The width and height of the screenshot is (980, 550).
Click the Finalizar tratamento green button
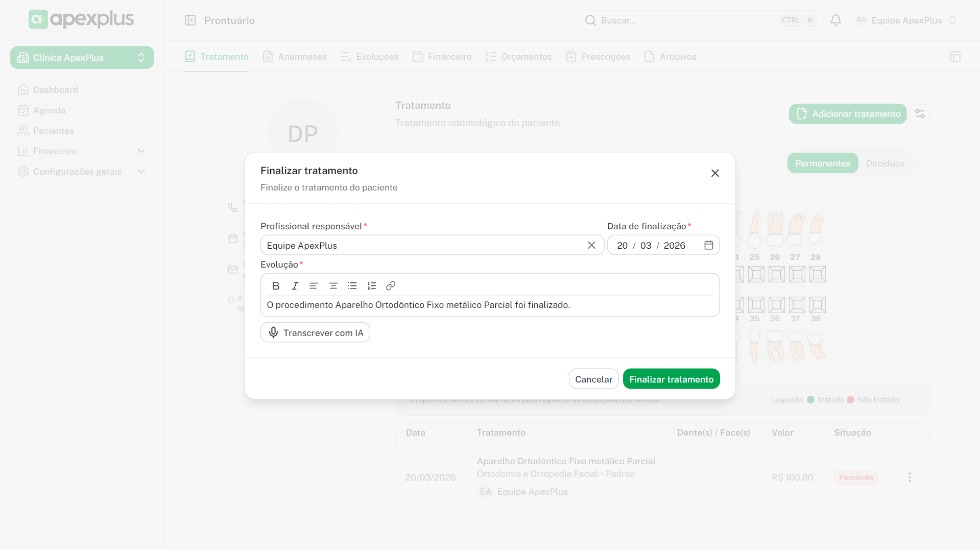click(671, 379)
